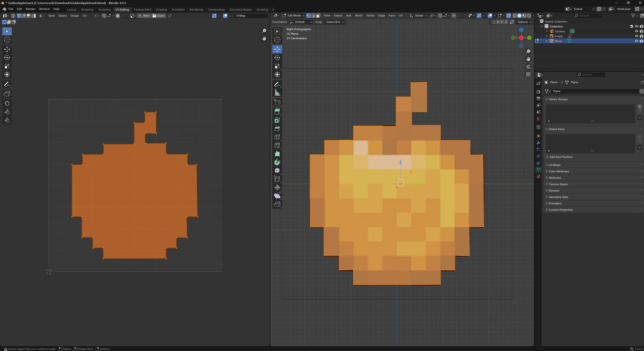Switch to the Texture Paint workspace tab

click(143, 9)
